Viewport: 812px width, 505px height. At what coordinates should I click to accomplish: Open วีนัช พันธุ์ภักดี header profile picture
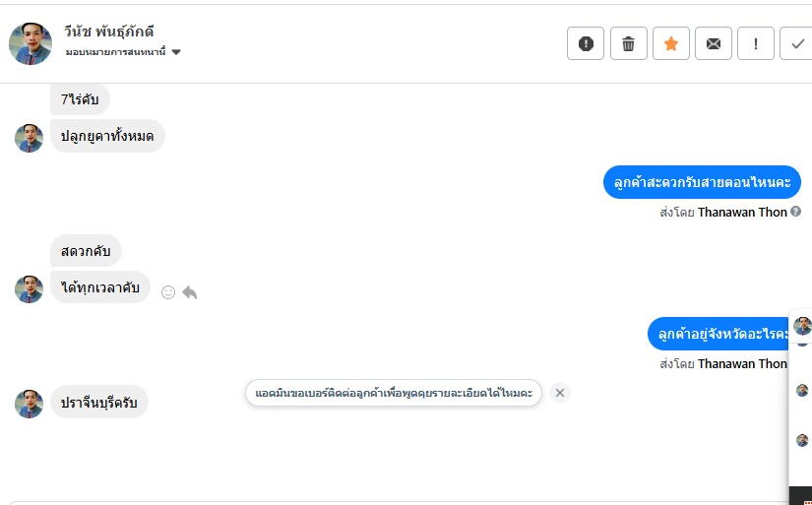click(x=31, y=43)
